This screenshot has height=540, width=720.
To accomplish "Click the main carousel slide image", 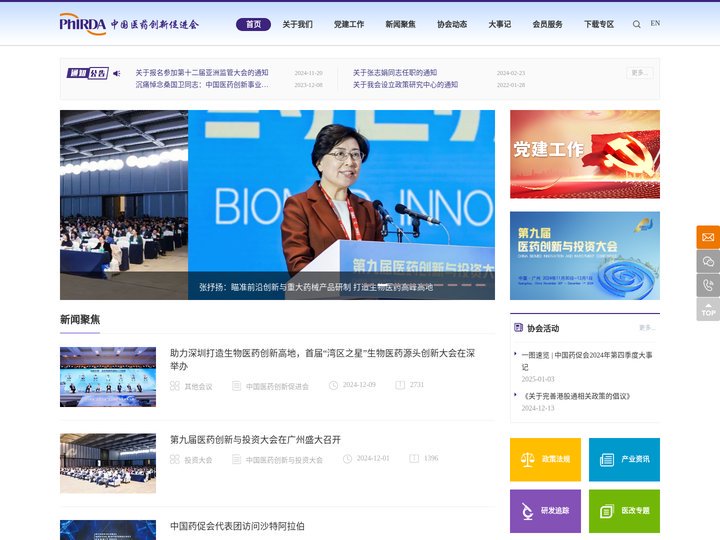I will pos(277,205).
